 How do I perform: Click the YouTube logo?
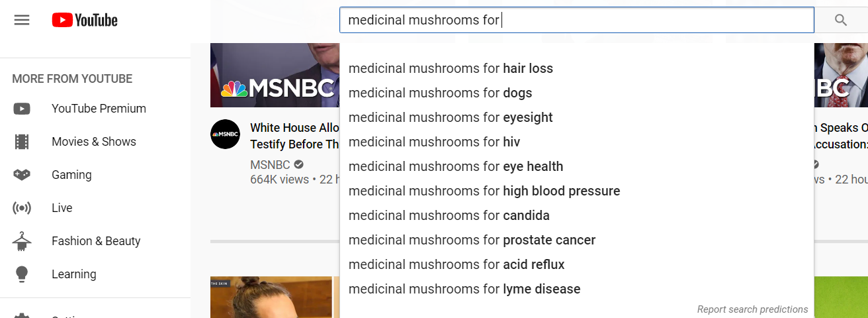click(85, 21)
